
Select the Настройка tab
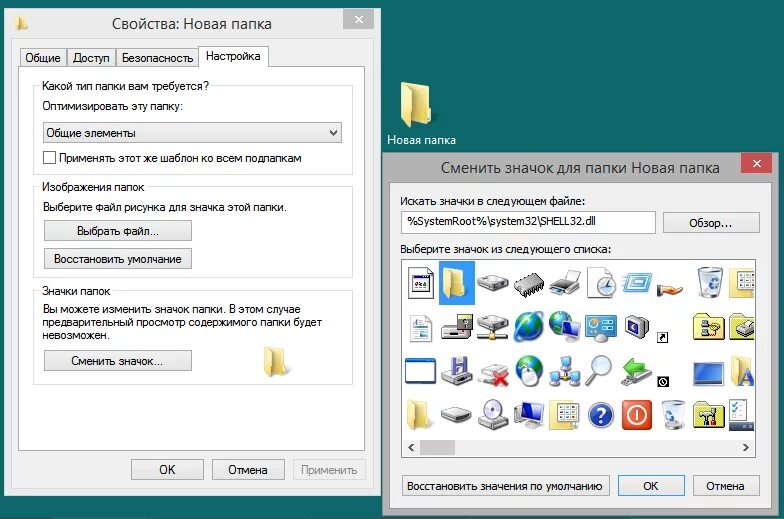tap(233, 56)
